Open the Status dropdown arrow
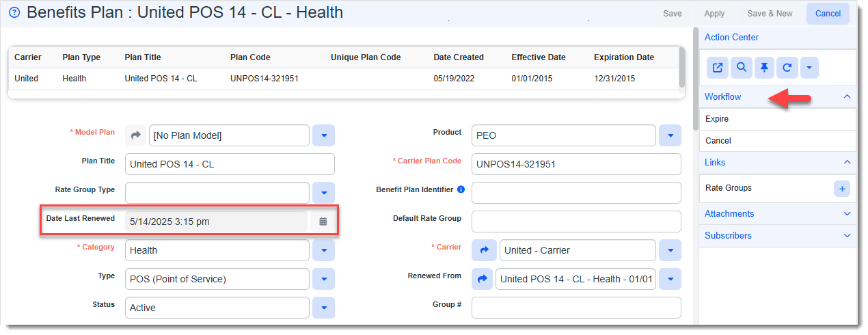This screenshot has width=868, height=335. [x=323, y=308]
